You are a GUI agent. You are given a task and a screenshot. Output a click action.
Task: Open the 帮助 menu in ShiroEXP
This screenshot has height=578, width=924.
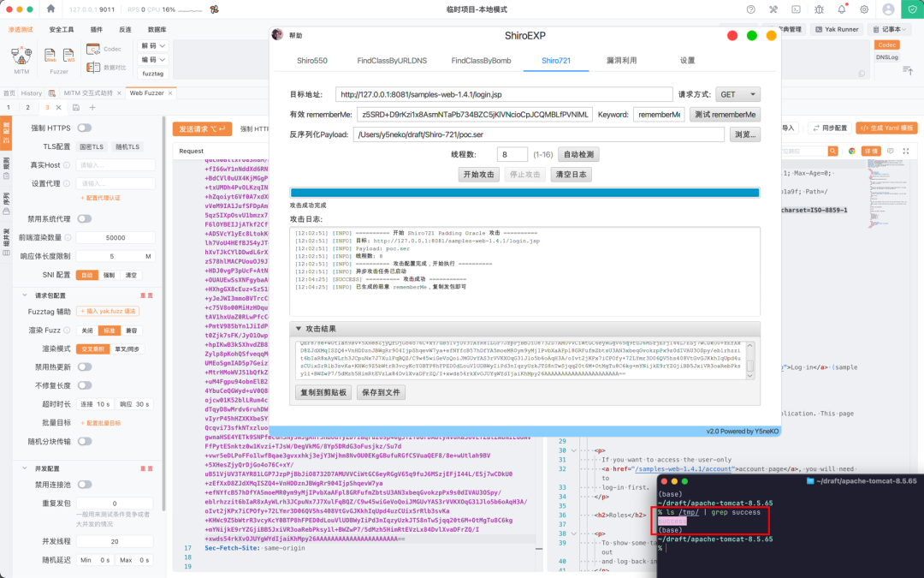coord(295,35)
